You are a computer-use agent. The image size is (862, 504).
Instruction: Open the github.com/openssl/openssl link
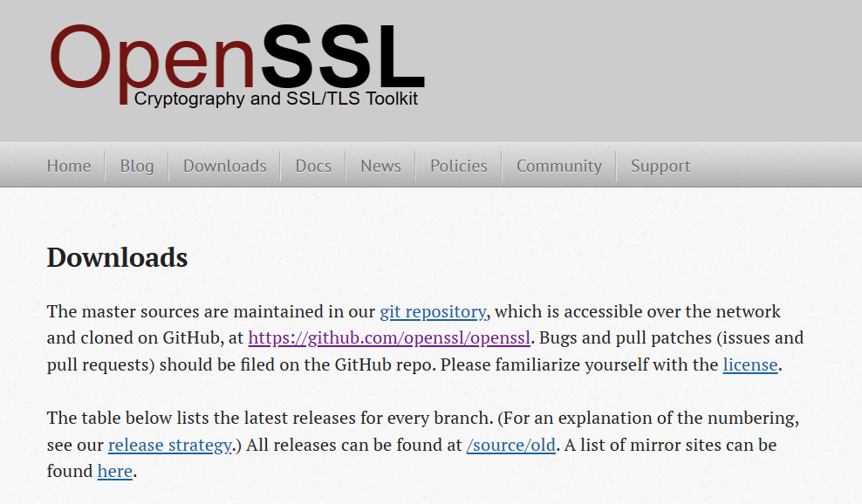click(389, 338)
